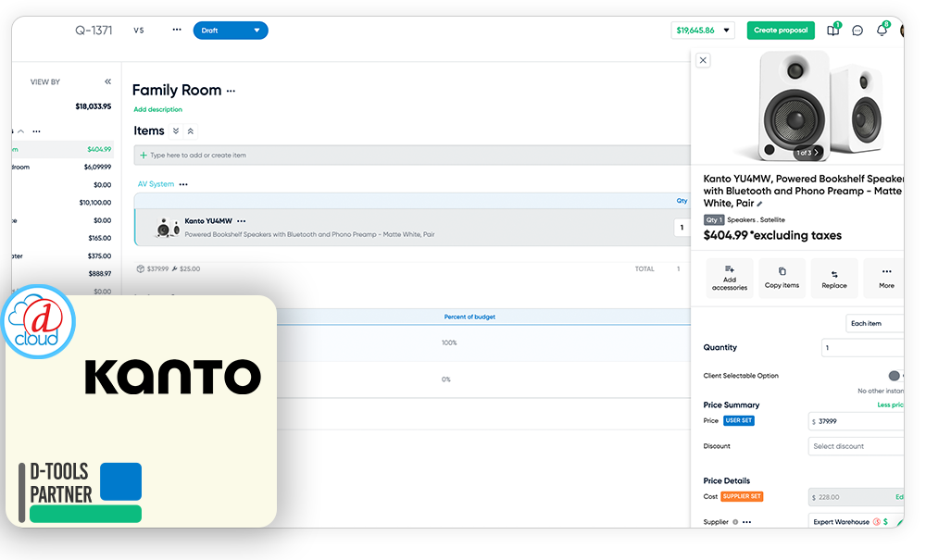926x560 pixels.
Task: Open the notifications bell
Action: (882, 31)
